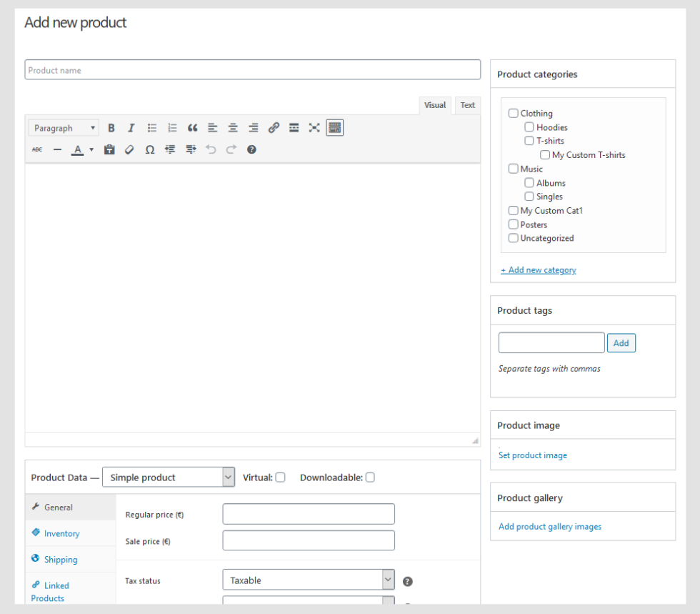Check the Uncategorized category

(514, 238)
